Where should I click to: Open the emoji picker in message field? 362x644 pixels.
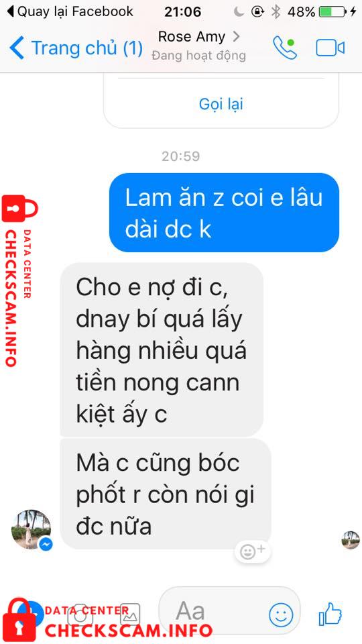click(281, 615)
